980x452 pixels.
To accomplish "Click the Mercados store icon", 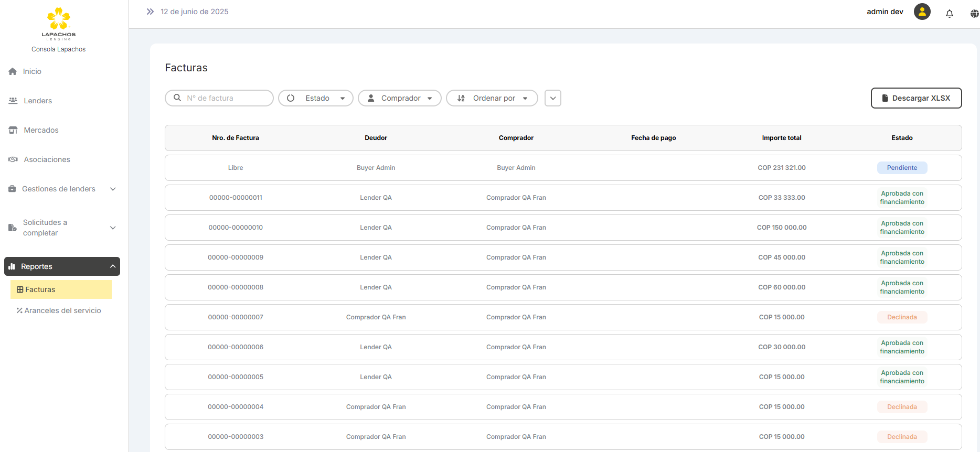I will tap(13, 130).
